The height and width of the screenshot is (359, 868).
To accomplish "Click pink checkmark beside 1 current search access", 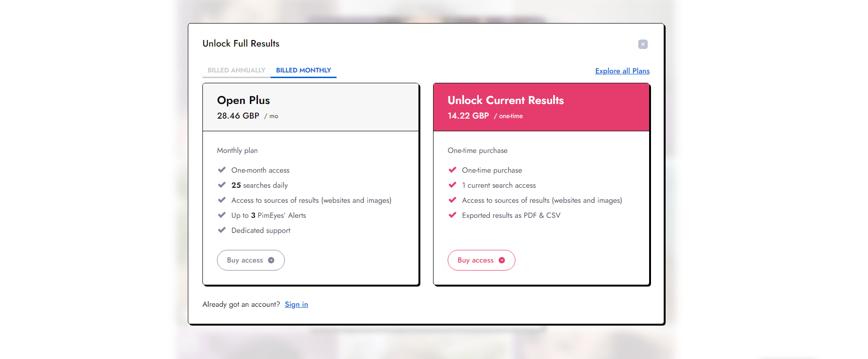I will (452, 185).
